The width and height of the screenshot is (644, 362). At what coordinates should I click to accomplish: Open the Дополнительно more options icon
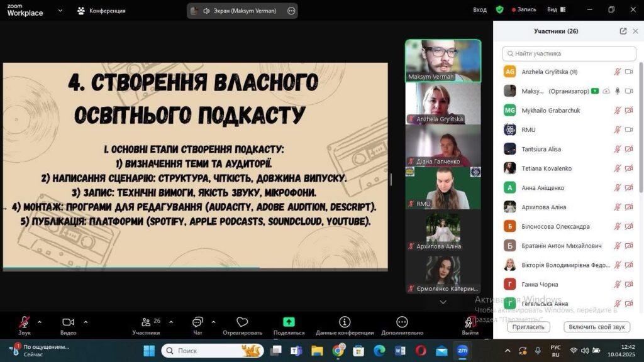point(402,322)
